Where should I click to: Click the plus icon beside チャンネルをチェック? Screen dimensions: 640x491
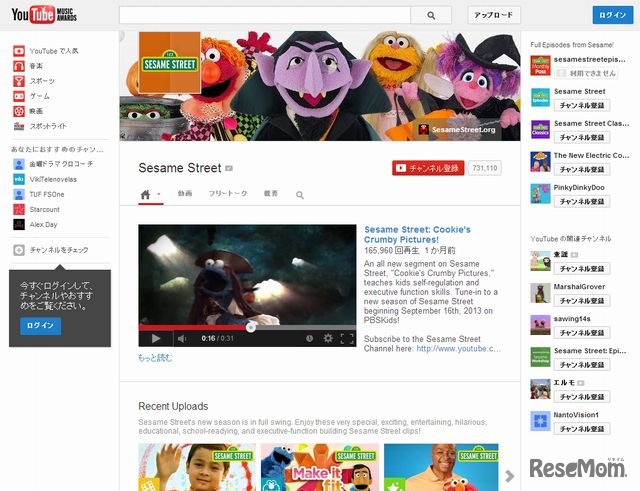[19, 250]
